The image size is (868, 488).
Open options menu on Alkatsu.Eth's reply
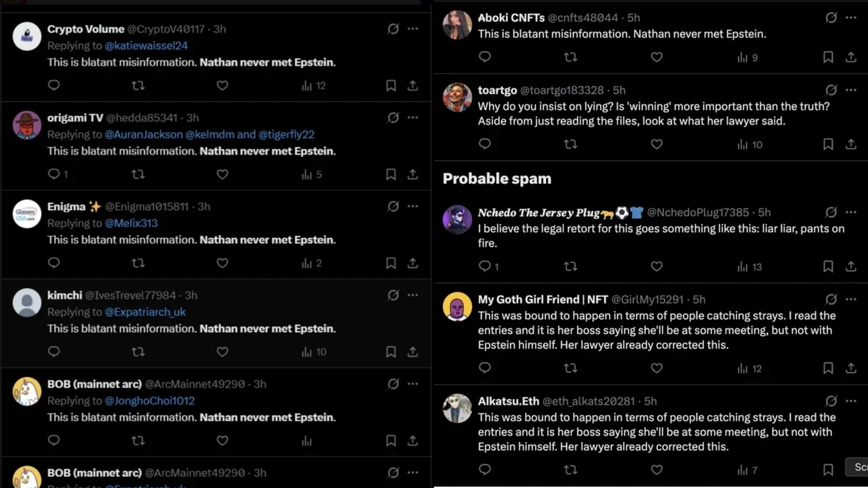(x=852, y=401)
